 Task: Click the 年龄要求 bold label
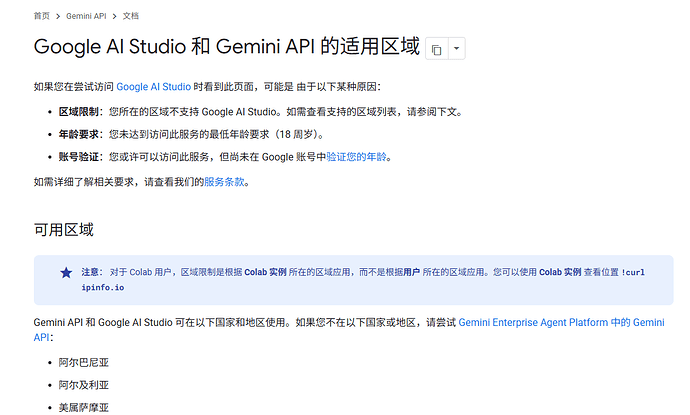(79, 134)
